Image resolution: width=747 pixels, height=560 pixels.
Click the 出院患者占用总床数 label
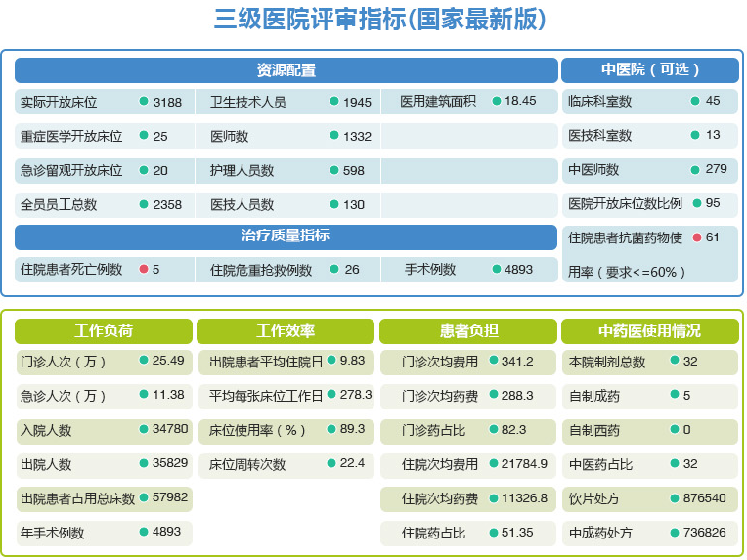77,498
